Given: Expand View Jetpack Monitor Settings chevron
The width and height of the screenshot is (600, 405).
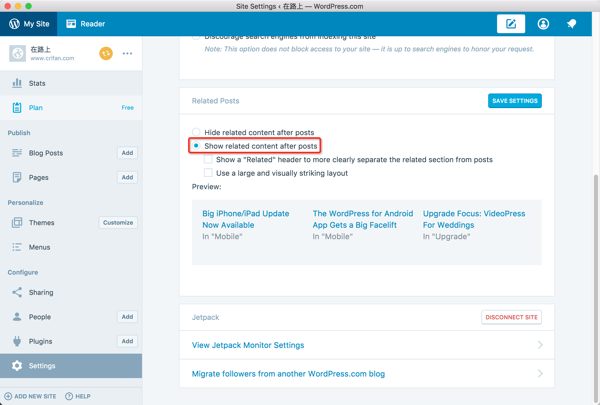Looking at the screenshot, I should coord(540,345).
